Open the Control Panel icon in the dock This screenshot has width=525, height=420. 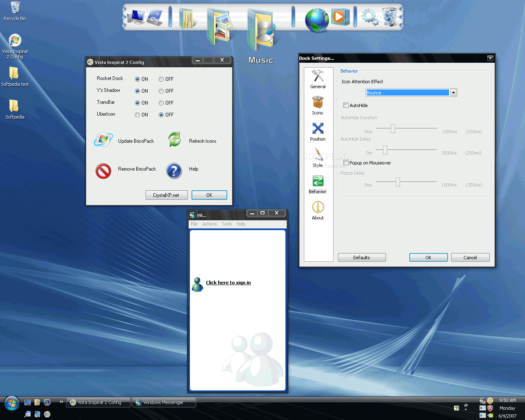coord(155,17)
